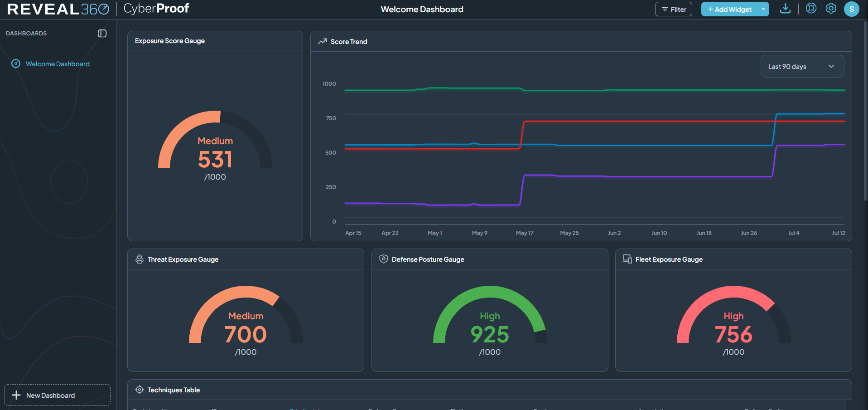Image resolution: width=868 pixels, height=410 pixels.
Task: Open the settings gear icon
Action: [831, 8]
